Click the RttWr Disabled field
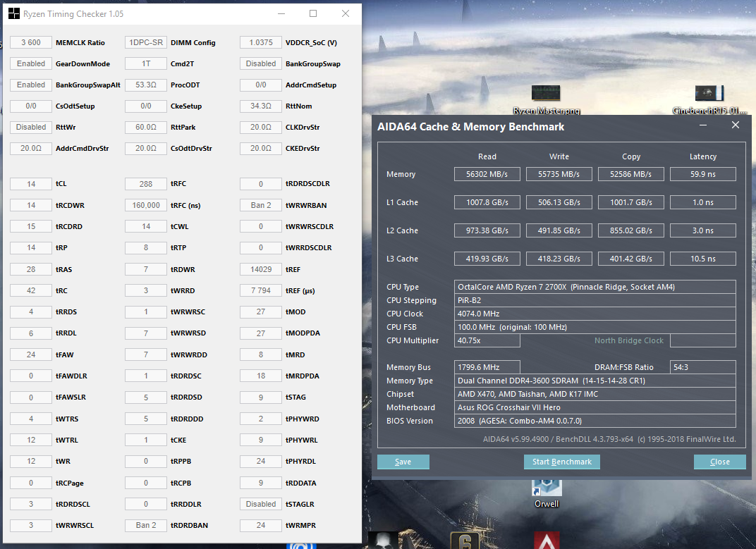This screenshot has height=549, width=756. pos(31,128)
